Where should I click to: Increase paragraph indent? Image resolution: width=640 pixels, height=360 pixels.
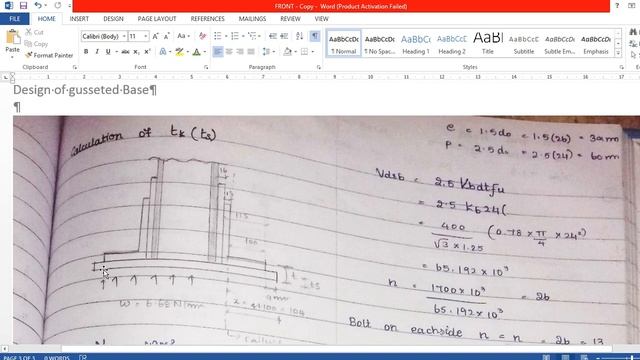point(284,36)
